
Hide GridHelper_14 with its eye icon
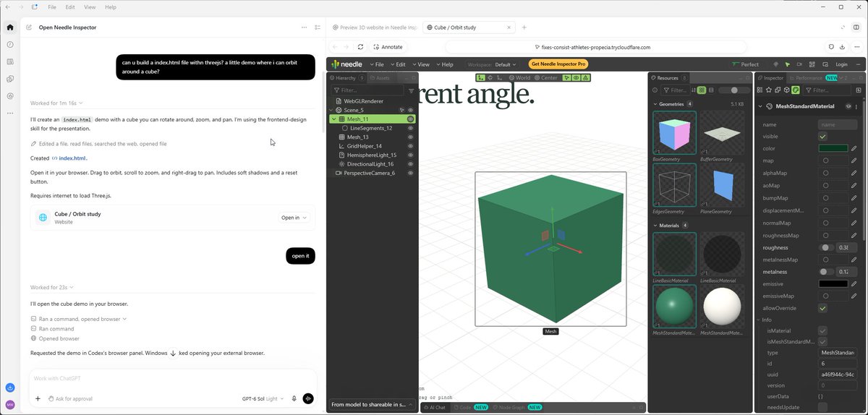point(410,146)
